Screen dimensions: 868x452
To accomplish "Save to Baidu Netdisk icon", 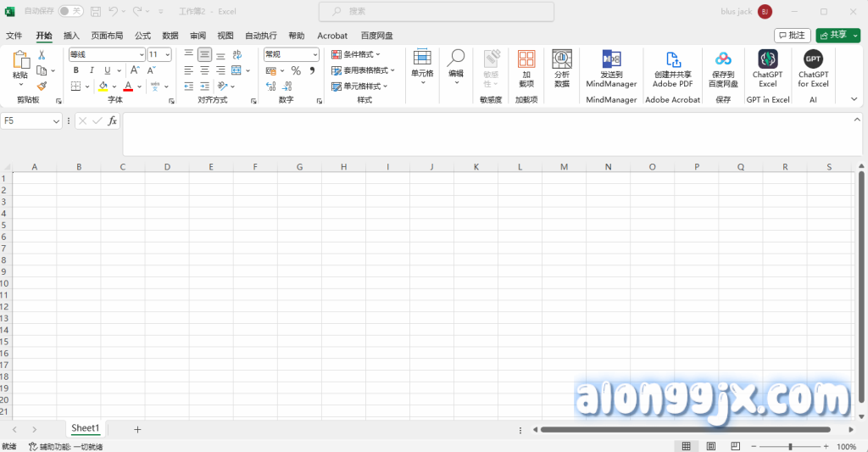I will (x=723, y=68).
